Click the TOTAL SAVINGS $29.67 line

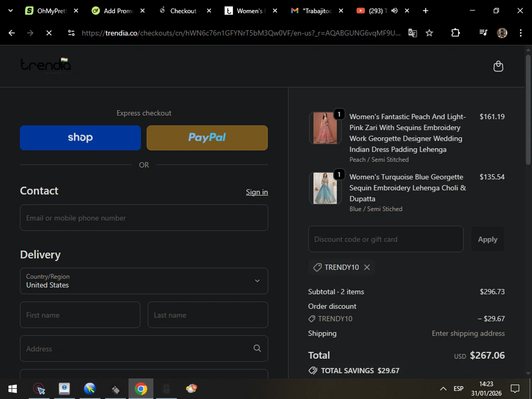coord(355,371)
